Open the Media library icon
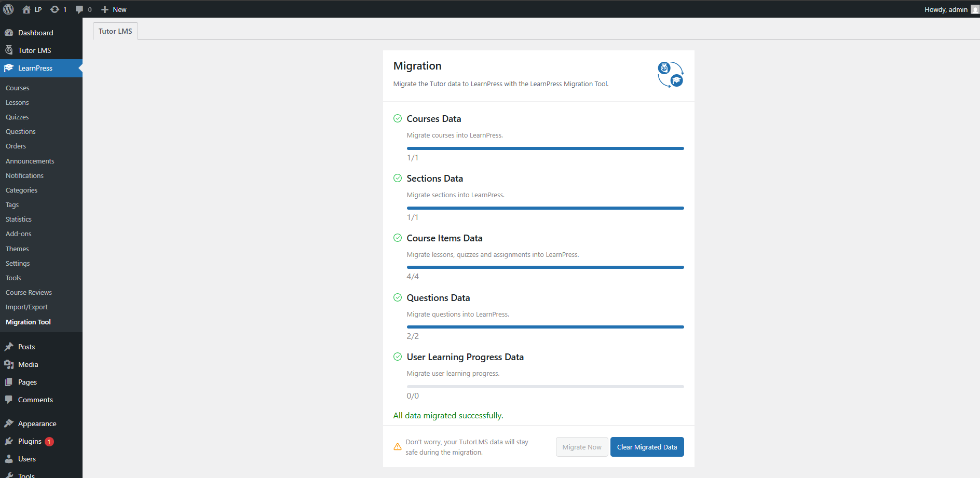This screenshot has height=478, width=980. click(9, 364)
